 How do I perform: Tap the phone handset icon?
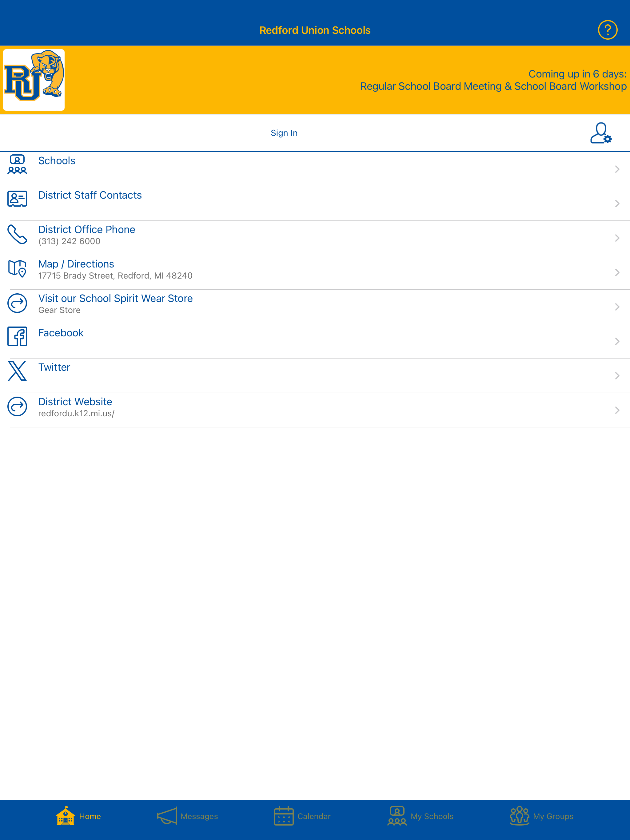coord(17,234)
